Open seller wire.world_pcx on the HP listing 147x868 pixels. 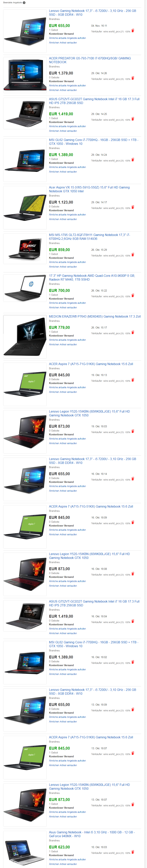112,296
